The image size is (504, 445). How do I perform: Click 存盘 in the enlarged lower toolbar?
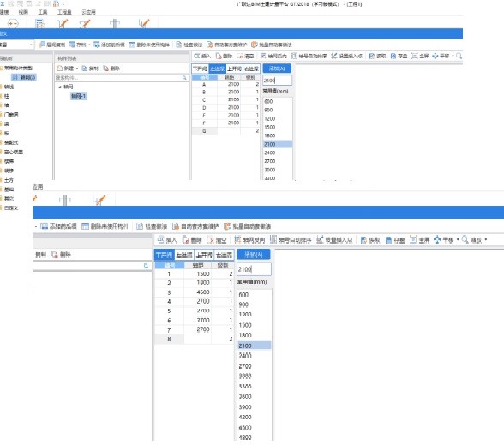395,240
